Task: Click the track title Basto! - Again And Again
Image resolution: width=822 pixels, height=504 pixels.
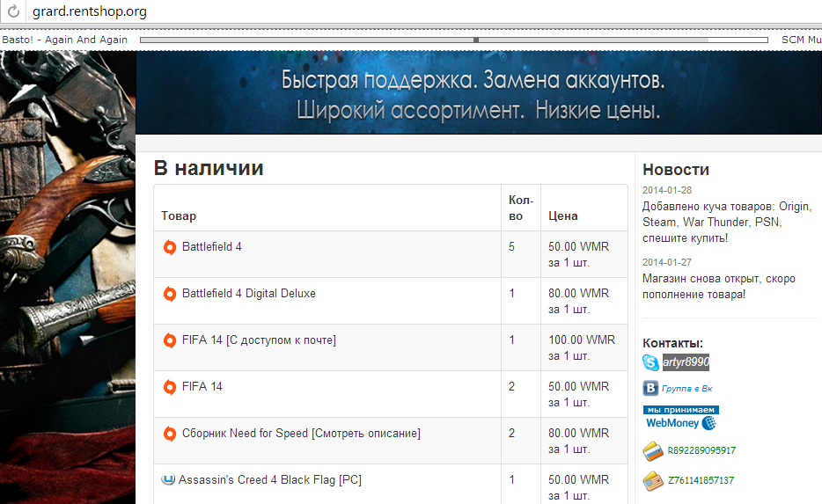Action: pyautogui.click(x=65, y=40)
